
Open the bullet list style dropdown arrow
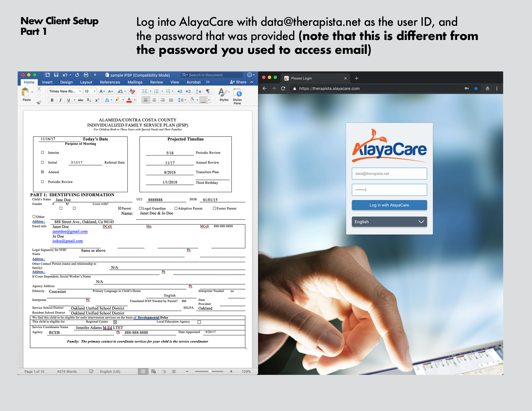(151, 91)
